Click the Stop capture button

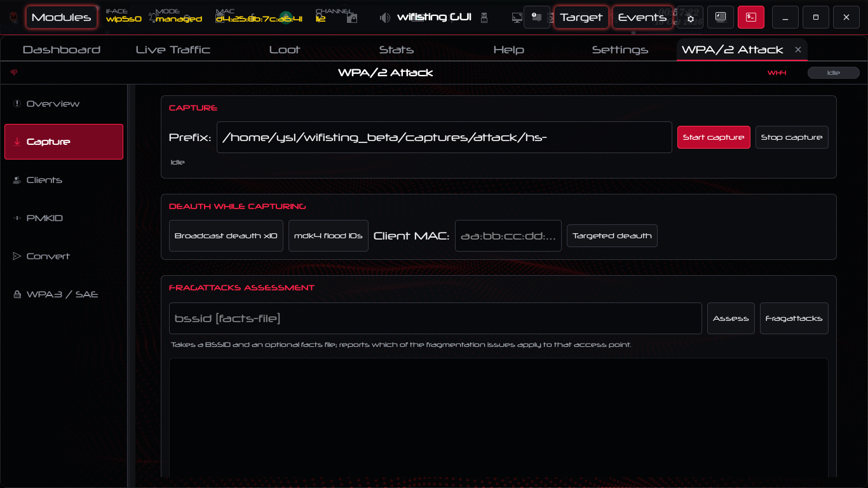[792, 137]
